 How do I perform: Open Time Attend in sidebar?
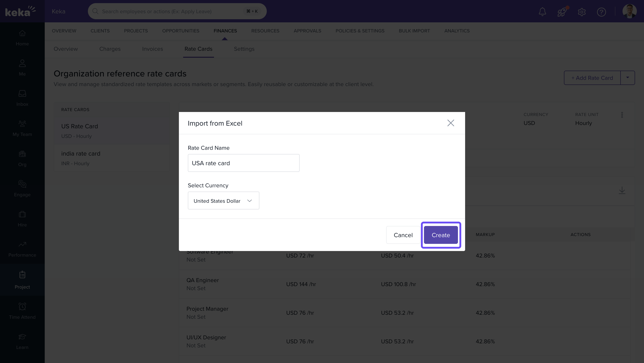[22, 311]
